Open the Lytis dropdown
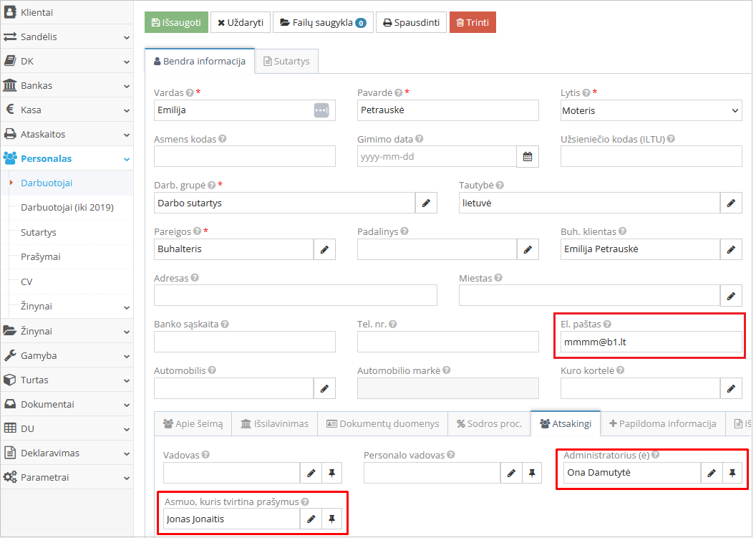This screenshot has height=538, width=756. [651, 110]
